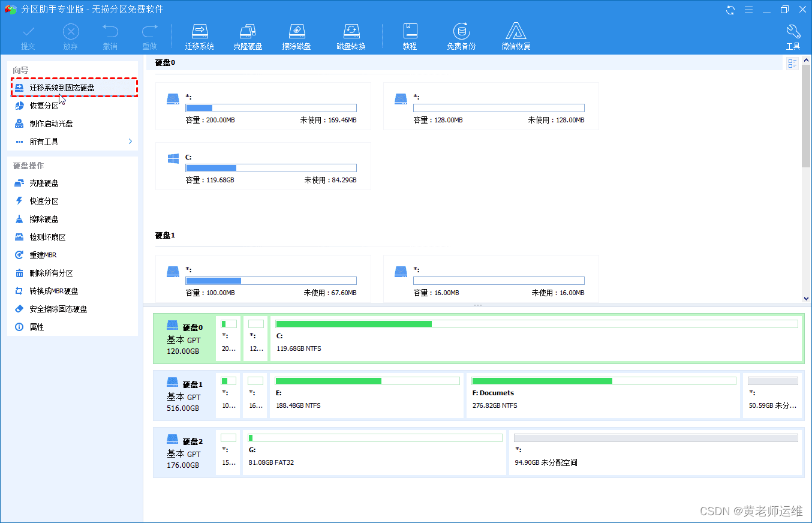
Task: Select 迁移系统到固态硬盘 in the wizard panel
Action: click(74, 88)
